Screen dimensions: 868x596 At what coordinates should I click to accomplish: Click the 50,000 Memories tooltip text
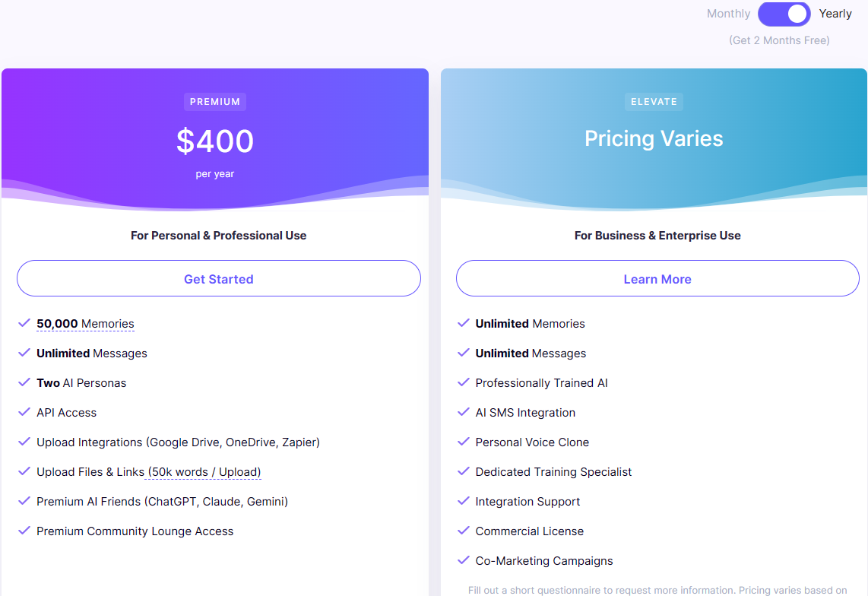pyautogui.click(x=85, y=324)
